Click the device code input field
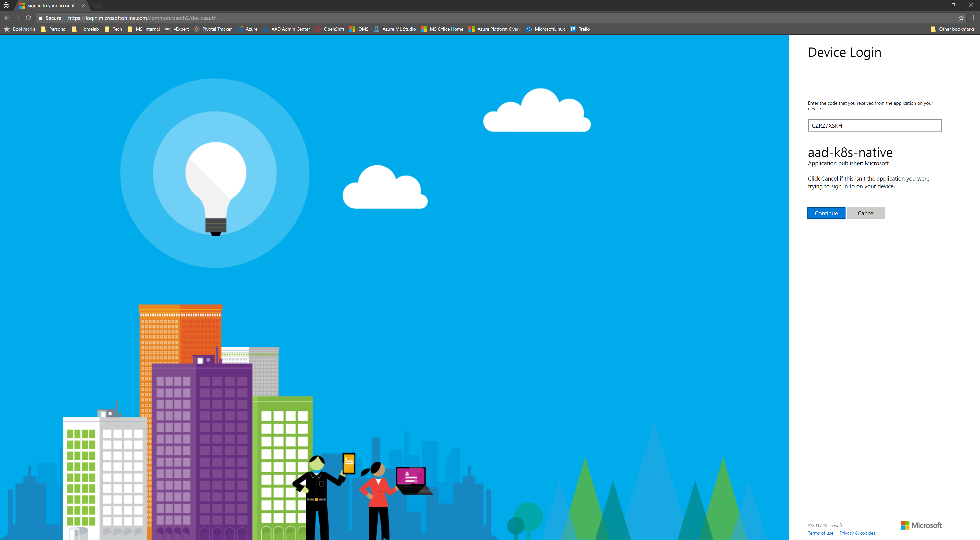 874,126
